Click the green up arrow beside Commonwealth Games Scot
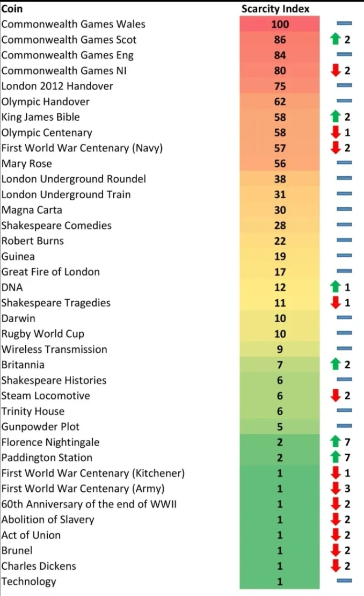This screenshot has width=364, height=596. [335, 39]
